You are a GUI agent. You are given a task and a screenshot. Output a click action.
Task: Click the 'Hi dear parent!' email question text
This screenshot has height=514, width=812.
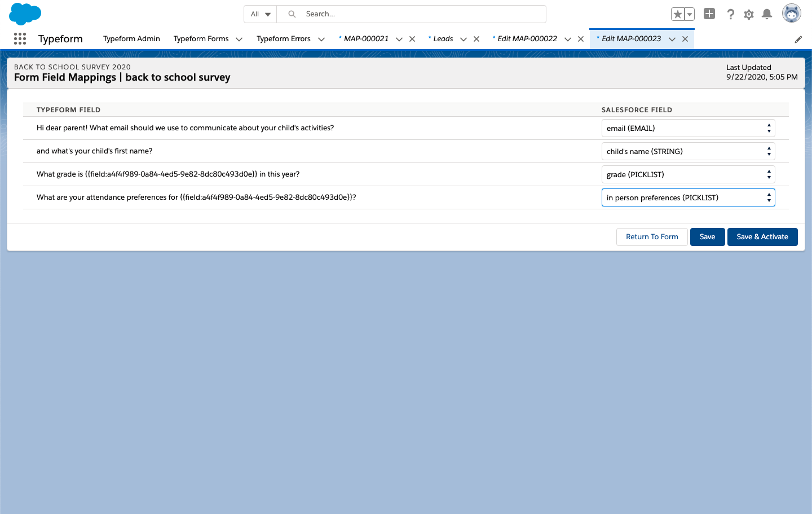(185, 128)
